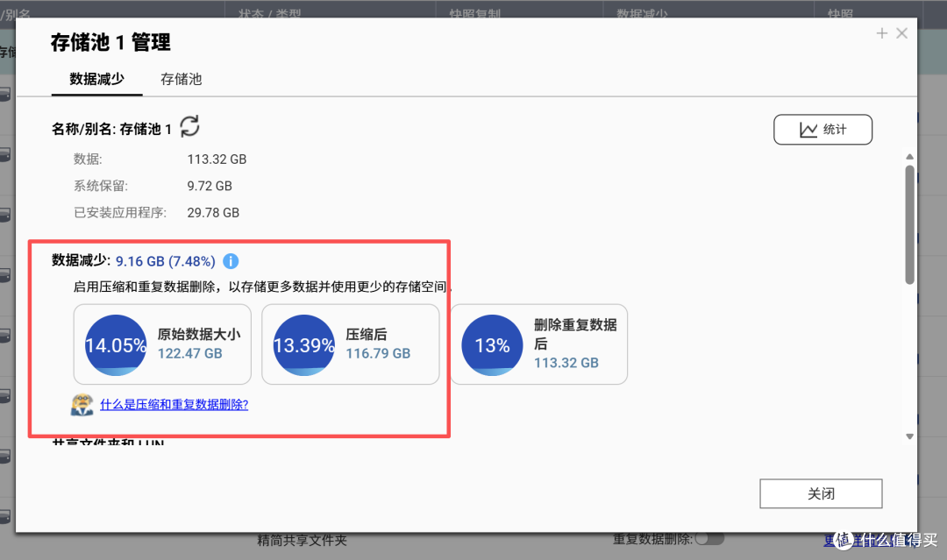Click 精简共享文件夹 text in background window

tap(302, 540)
